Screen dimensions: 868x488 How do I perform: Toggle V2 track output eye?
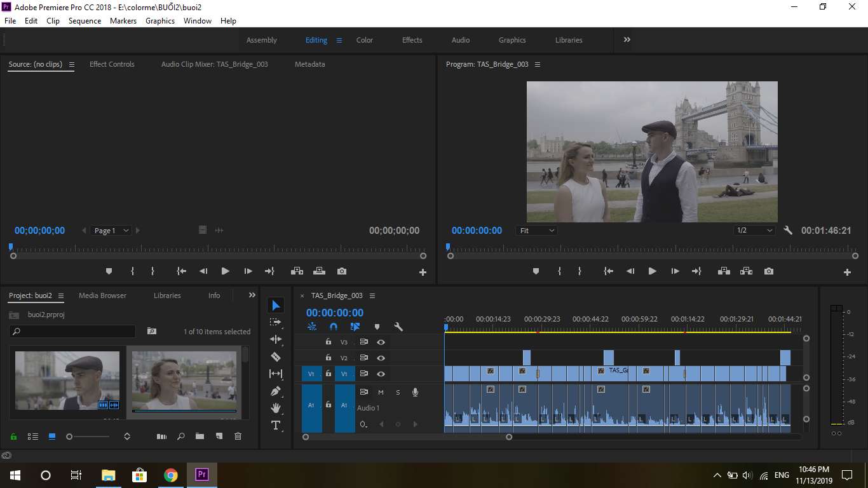[381, 358]
